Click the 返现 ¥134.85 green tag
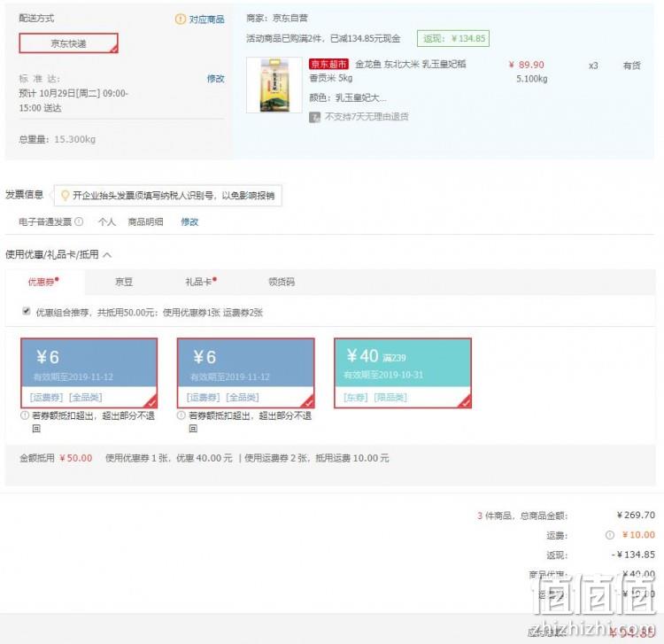 [x=453, y=39]
